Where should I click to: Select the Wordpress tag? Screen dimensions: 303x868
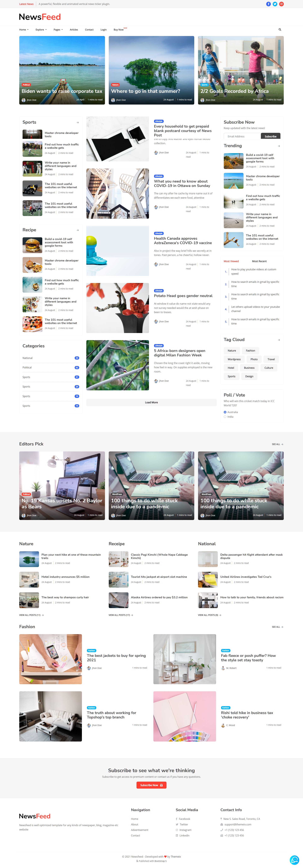tap(234, 359)
